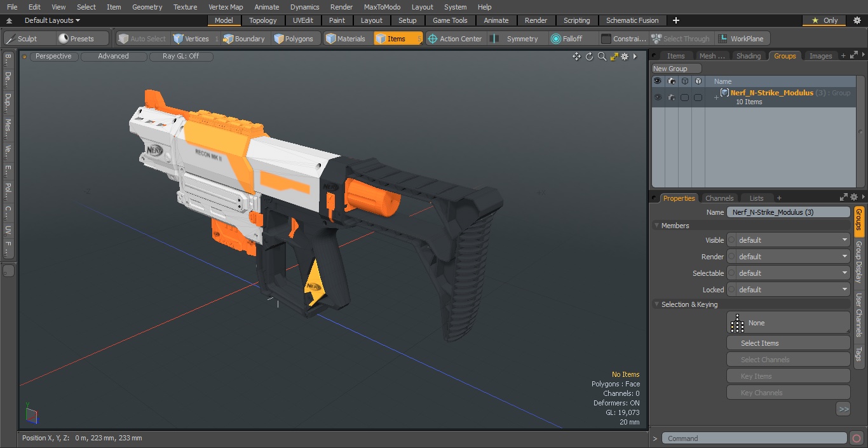Click the Advanced viewport shading button

tap(113, 57)
